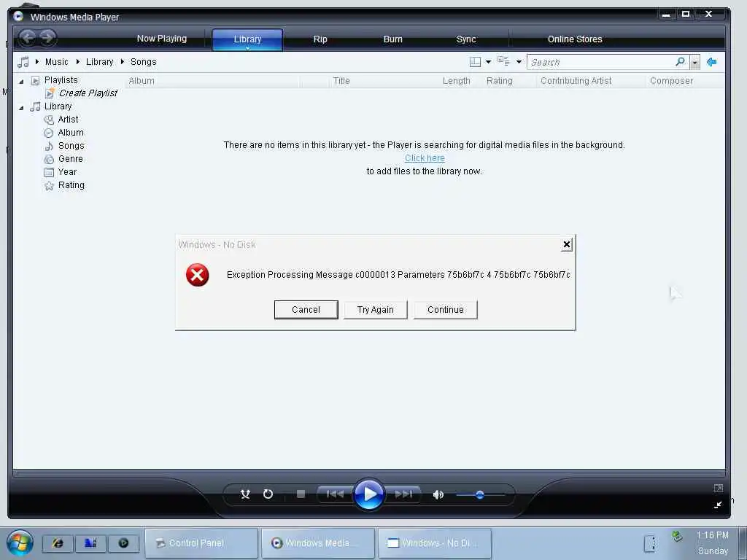
Task: Open the Burn tab
Action: click(393, 39)
